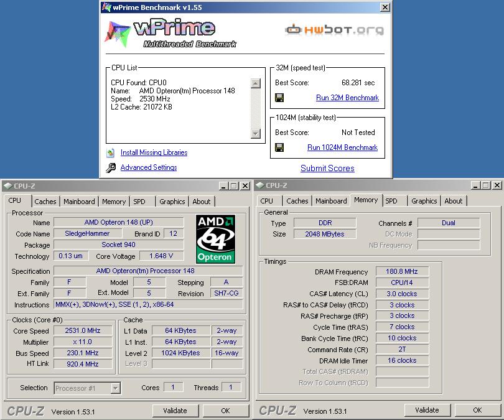Click the Multiplier x 11.0 field

(83, 342)
